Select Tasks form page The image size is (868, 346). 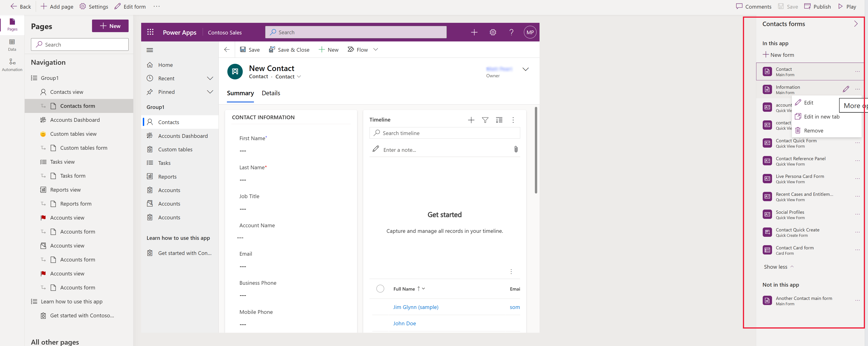tap(79, 176)
